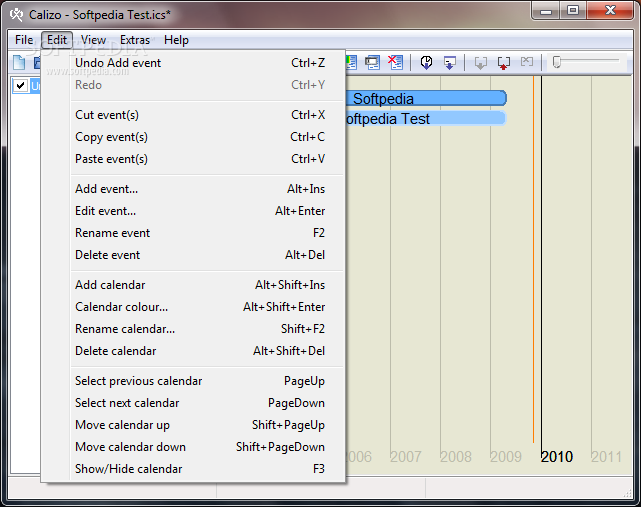
Task: Click the rename calendar toolbar icon
Action: pos(372,63)
